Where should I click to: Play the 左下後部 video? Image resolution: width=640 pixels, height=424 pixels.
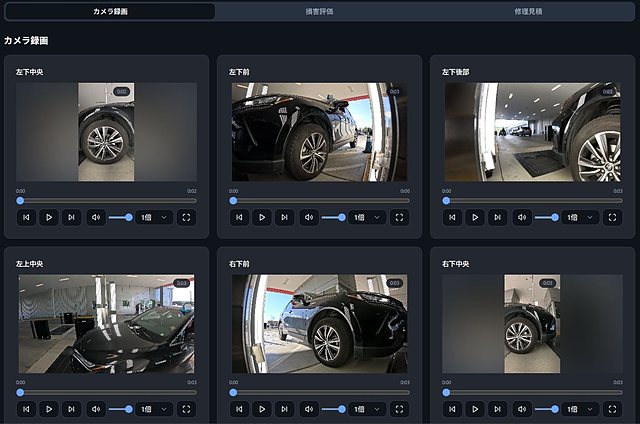pyautogui.click(x=475, y=218)
